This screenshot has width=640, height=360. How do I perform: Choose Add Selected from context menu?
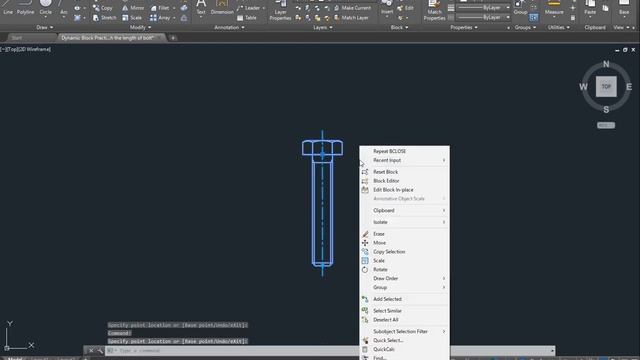click(x=404, y=299)
